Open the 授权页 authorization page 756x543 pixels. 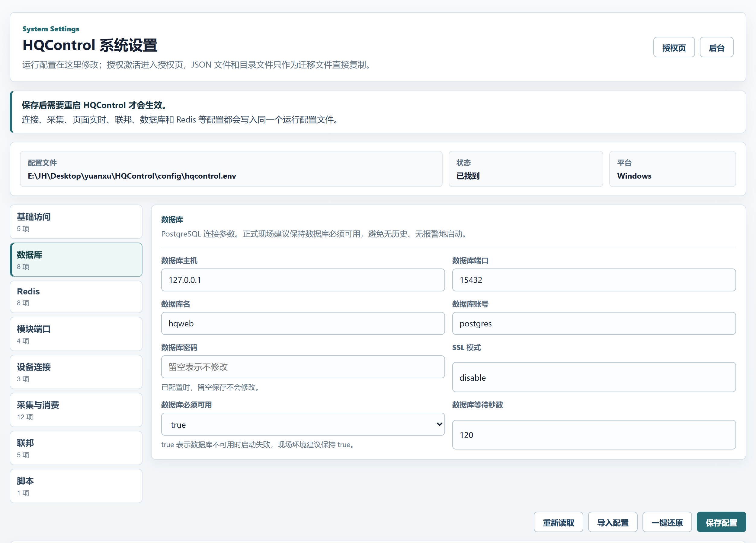tap(674, 47)
